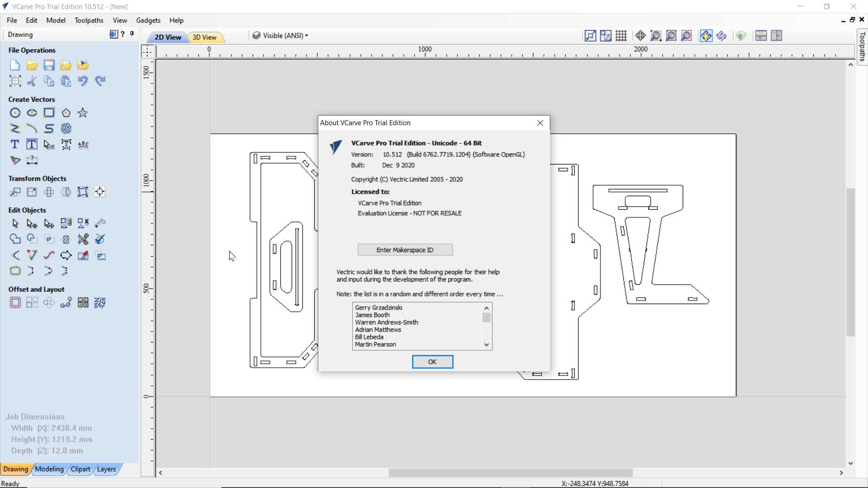This screenshot has height=488, width=868.
Task: Choose the Selection arrow tool
Action: tap(15, 224)
